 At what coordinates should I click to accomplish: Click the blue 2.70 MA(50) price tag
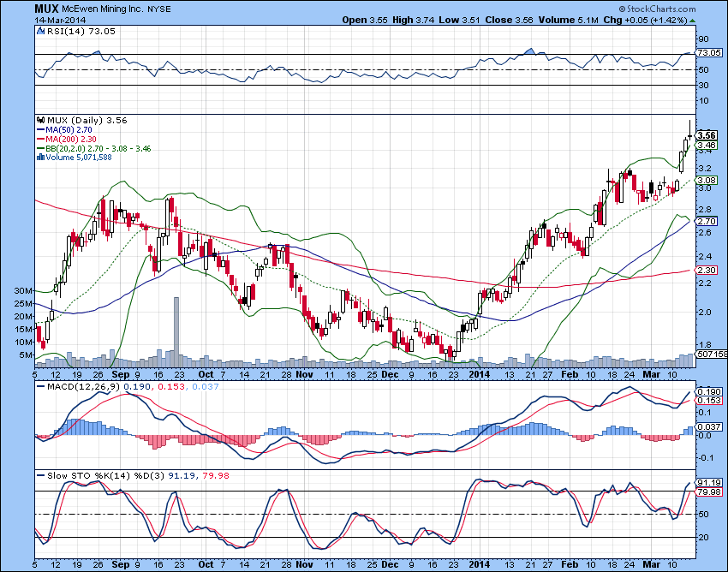pyautogui.click(x=706, y=222)
